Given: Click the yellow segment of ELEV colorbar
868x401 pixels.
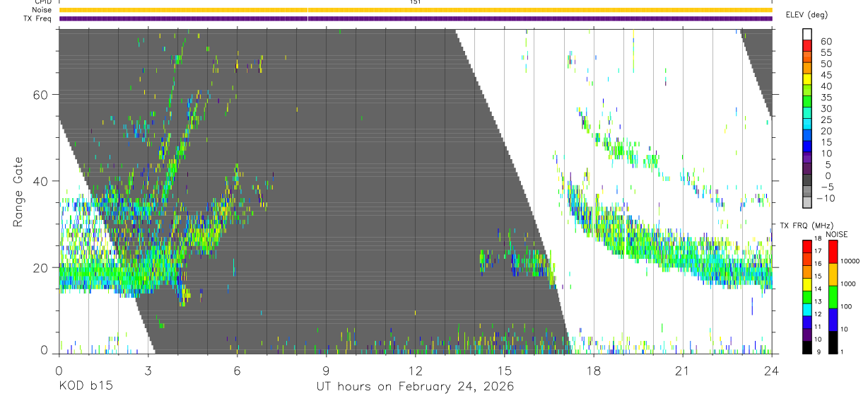Looking at the screenshot, I should click(807, 80).
